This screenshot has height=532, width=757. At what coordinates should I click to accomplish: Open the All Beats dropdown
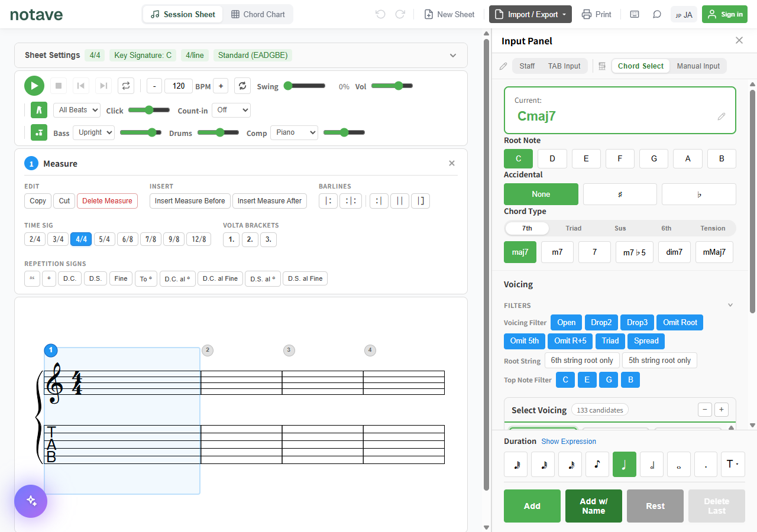click(76, 110)
